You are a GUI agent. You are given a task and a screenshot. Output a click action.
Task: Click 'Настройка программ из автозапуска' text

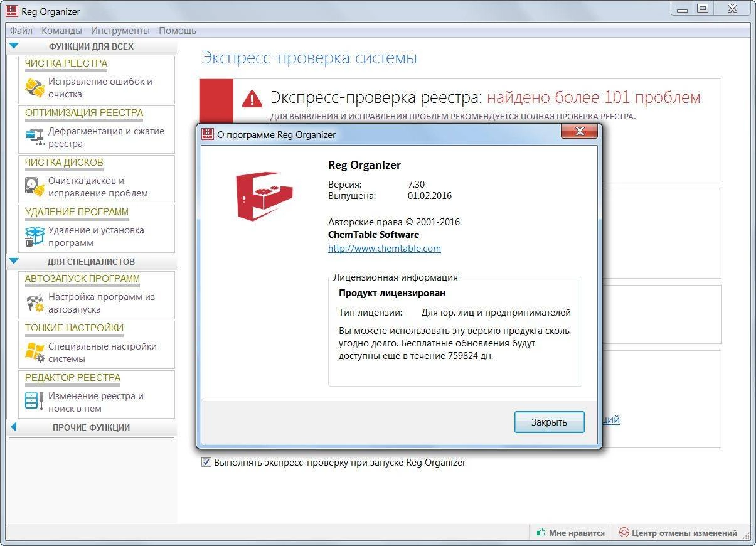102,303
